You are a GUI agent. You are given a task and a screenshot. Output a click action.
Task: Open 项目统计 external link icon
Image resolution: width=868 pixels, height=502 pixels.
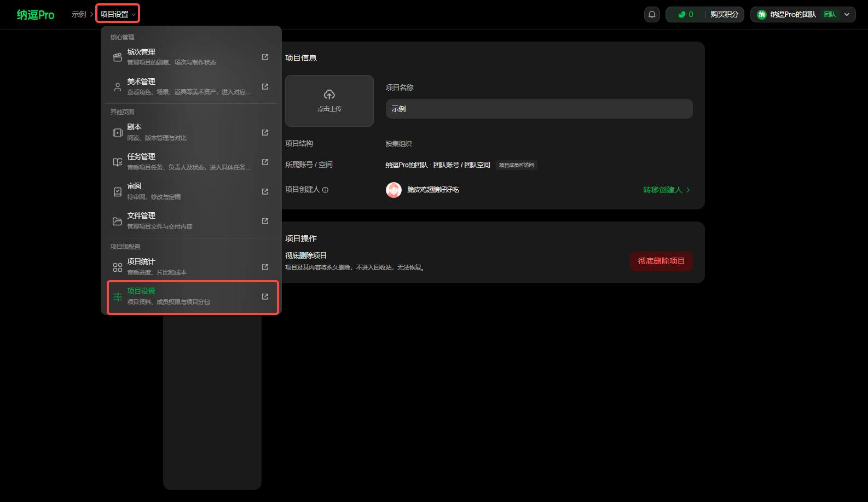(x=265, y=267)
